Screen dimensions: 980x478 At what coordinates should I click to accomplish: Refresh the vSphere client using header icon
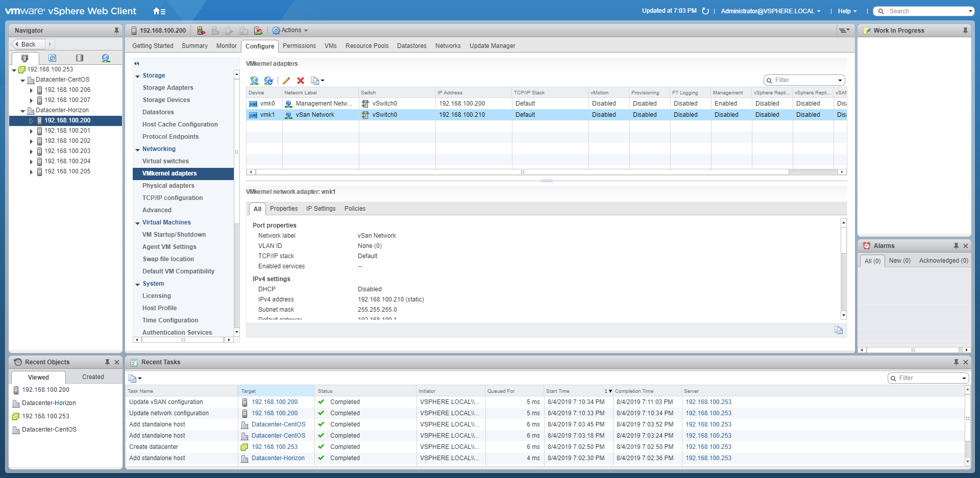(x=705, y=11)
